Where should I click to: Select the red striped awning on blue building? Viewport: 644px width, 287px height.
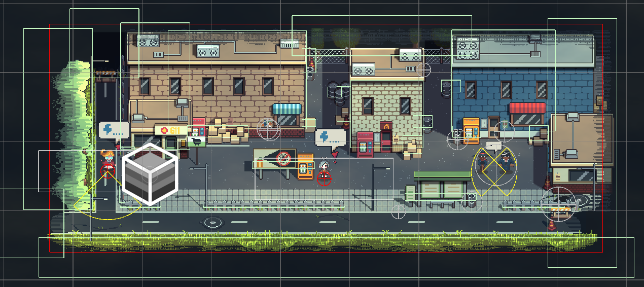click(527, 107)
